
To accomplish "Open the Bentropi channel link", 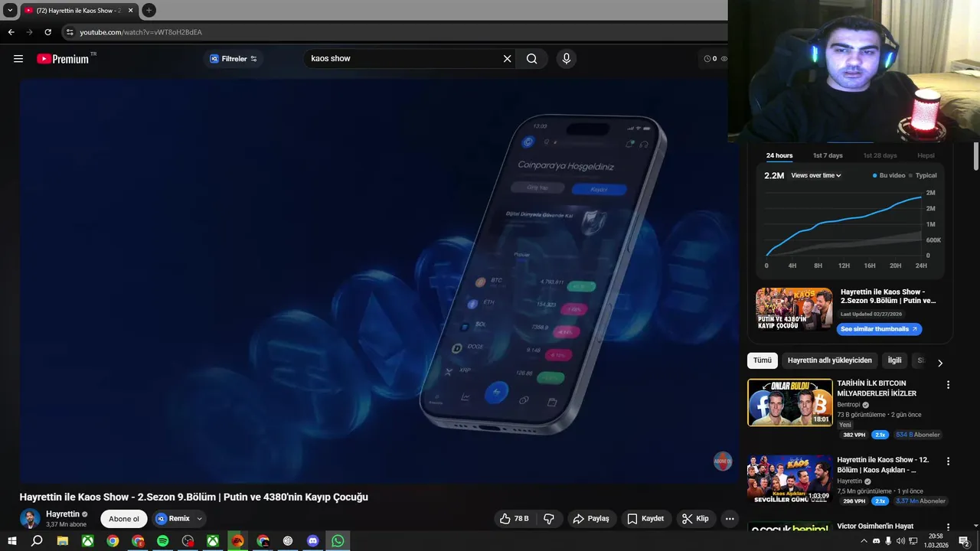I will tap(848, 405).
